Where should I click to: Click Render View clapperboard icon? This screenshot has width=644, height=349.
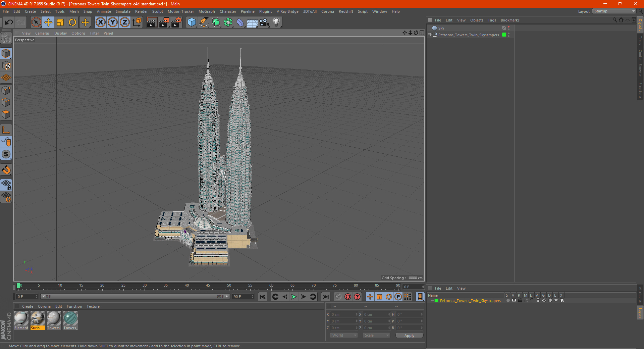[x=152, y=22]
